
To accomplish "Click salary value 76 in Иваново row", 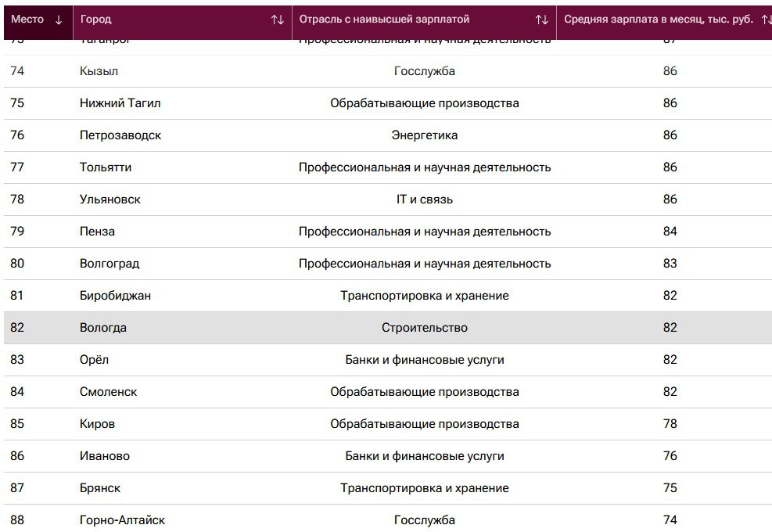I will (670, 455).
